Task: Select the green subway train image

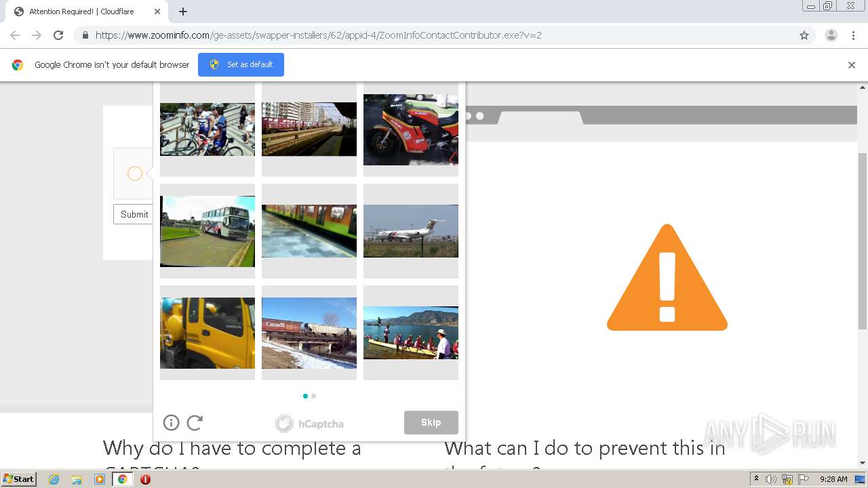Action: (309, 231)
